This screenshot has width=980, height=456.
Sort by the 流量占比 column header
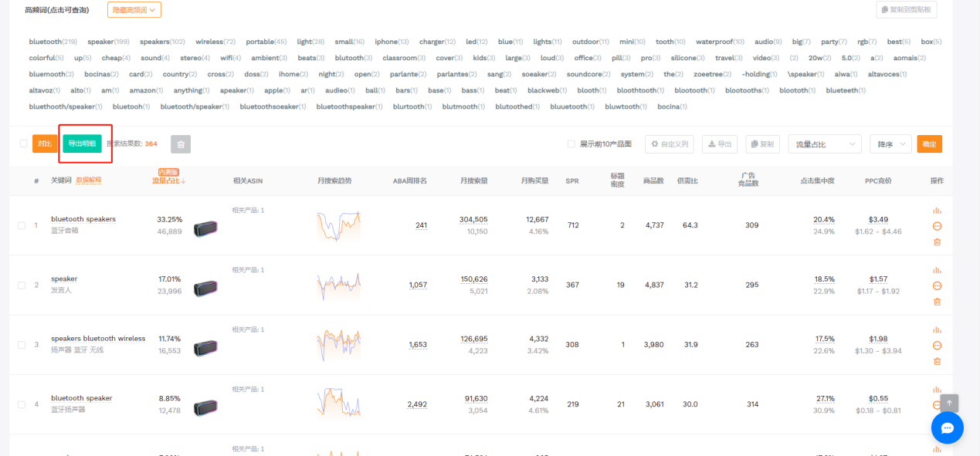click(168, 181)
